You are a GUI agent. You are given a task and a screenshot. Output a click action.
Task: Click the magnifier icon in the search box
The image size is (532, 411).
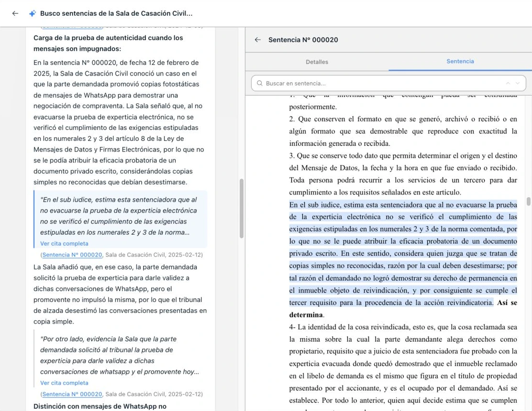(x=260, y=83)
